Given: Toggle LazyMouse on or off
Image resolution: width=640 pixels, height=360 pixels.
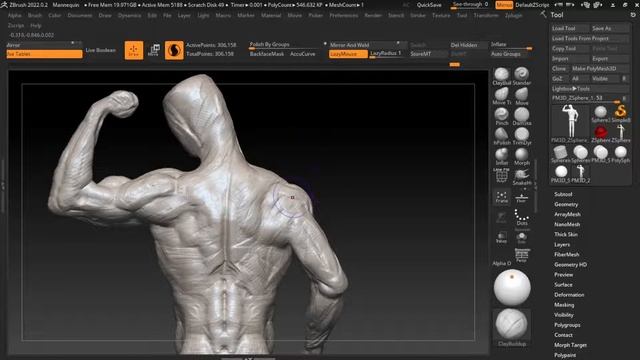Looking at the screenshot, I should 348,54.
